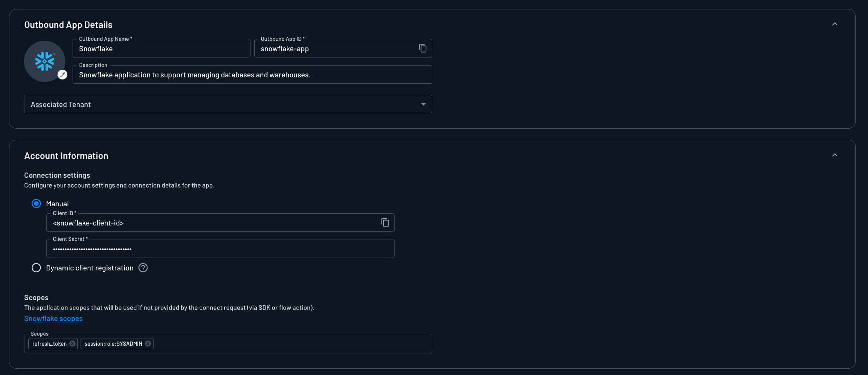Open help for Dynamic client registration
The height and width of the screenshot is (375, 868).
click(x=143, y=268)
